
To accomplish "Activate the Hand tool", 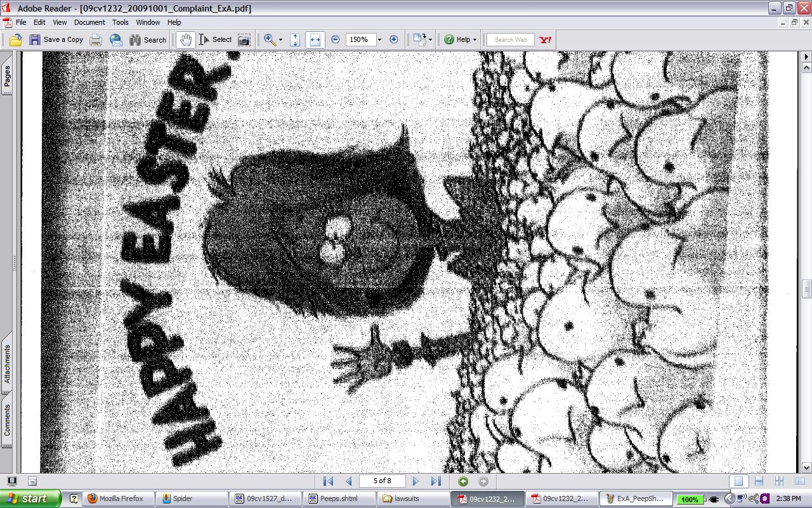I will pos(185,39).
